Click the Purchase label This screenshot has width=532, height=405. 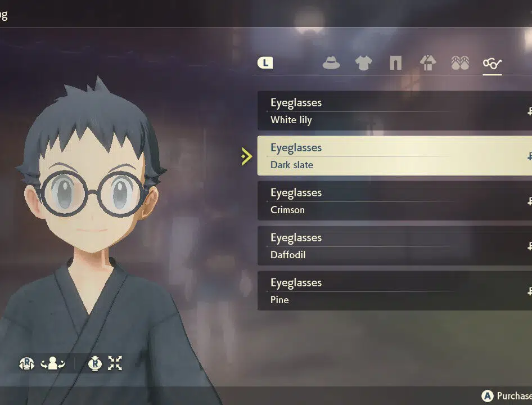click(515, 396)
